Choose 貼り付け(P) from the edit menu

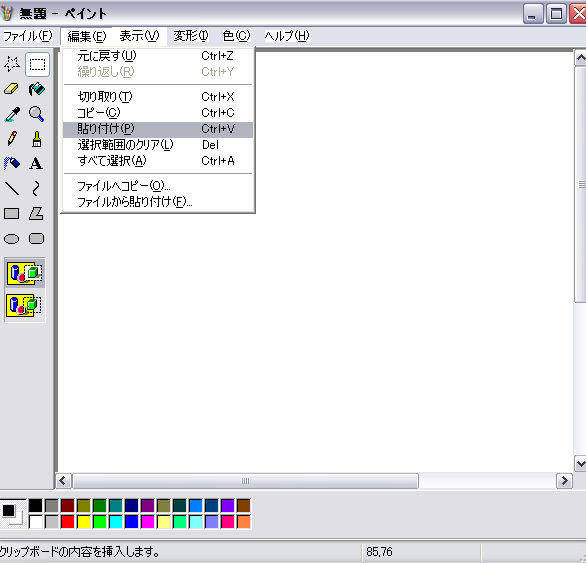(158, 129)
